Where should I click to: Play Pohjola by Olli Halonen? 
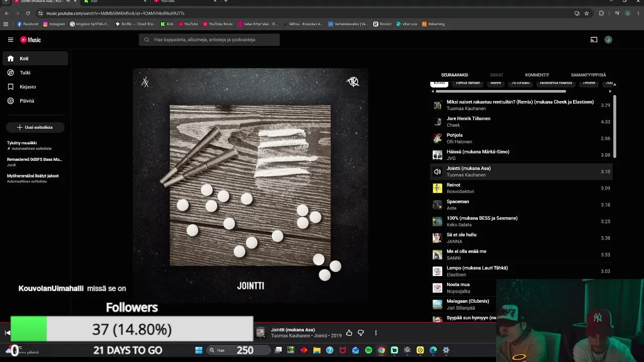click(521, 138)
